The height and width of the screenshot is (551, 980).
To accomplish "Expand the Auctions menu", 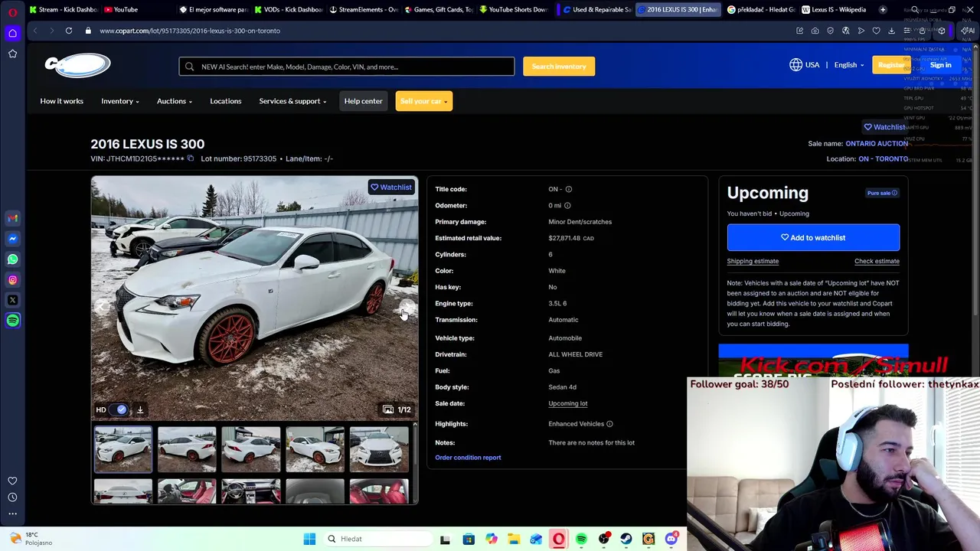I will pos(175,101).
